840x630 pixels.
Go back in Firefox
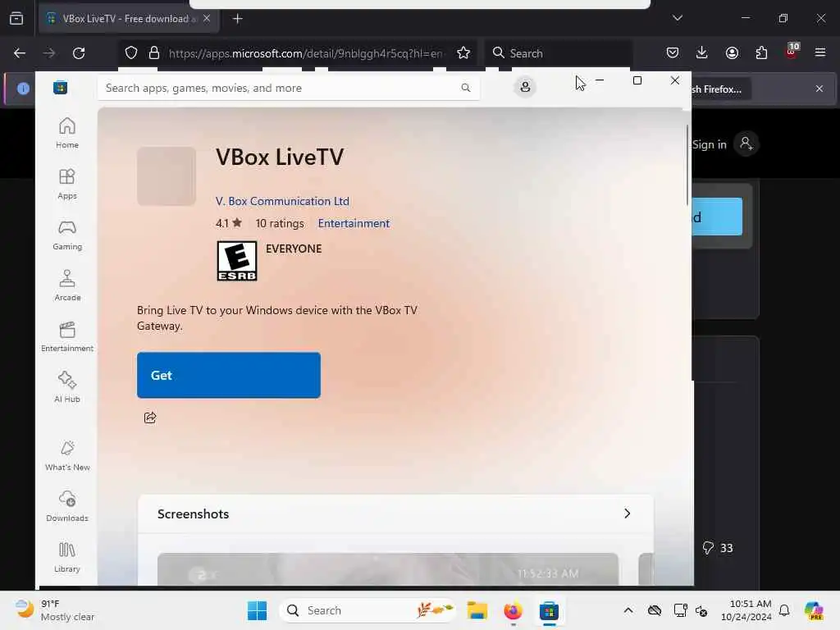click(x=20, y=53)
